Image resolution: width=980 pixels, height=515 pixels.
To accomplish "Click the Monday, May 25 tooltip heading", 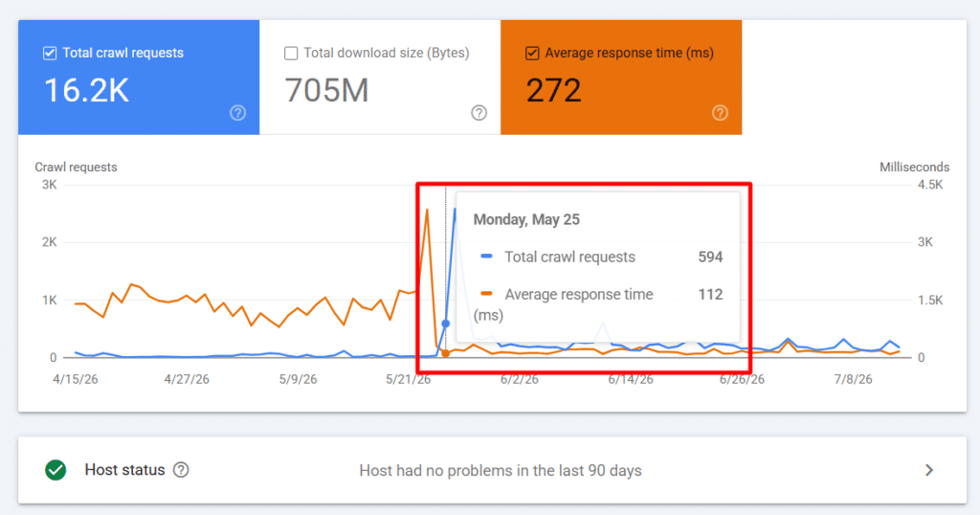I will (526, 219).
